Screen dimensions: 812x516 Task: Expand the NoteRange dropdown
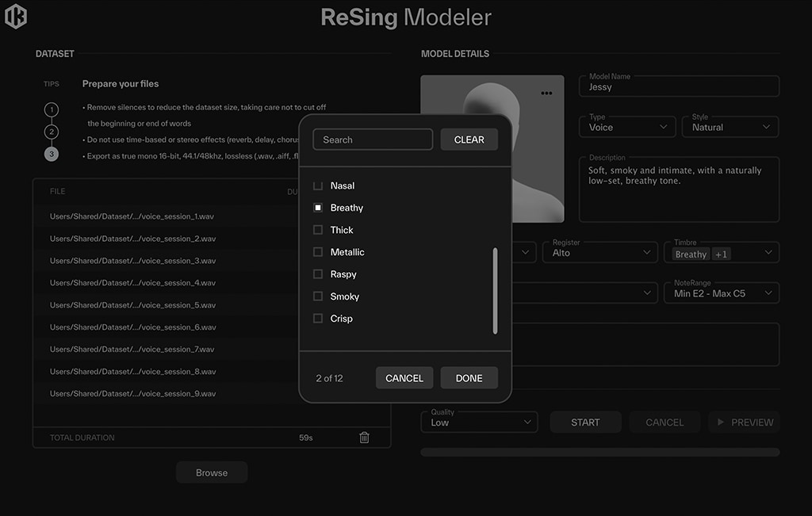[x=722, y=293]
